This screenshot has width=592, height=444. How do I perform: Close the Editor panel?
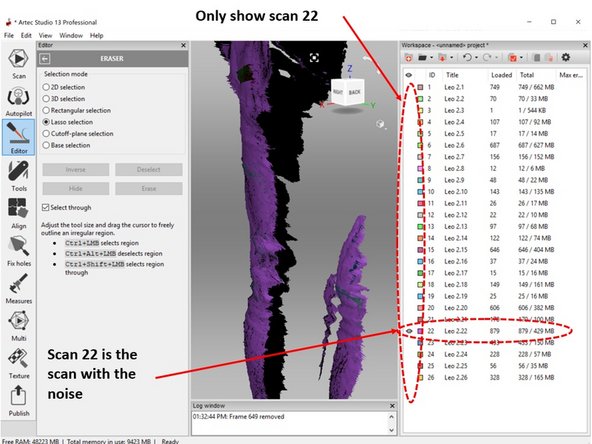coord(183,45)
